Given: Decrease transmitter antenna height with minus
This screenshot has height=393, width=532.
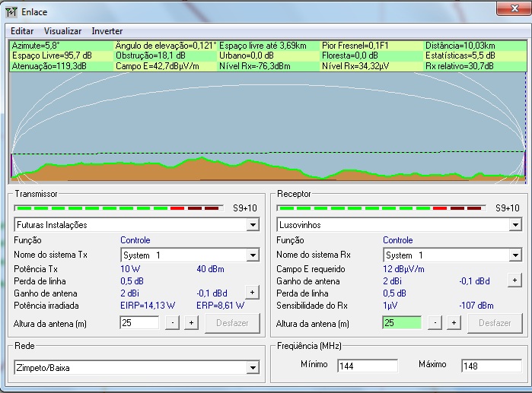Looking at the screenshot, I should 174,323.
